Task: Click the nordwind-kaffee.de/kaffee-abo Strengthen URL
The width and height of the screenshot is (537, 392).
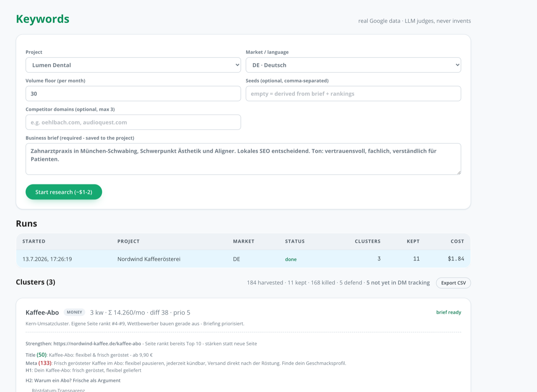Action: pyautogui.click(x=97, y=344)
